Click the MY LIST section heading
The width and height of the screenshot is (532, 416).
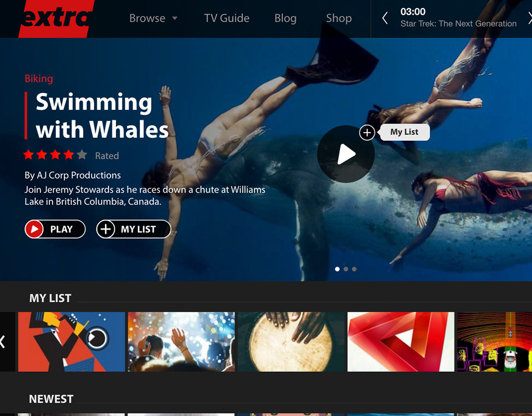pyautogui.click(x=50, y=298)
